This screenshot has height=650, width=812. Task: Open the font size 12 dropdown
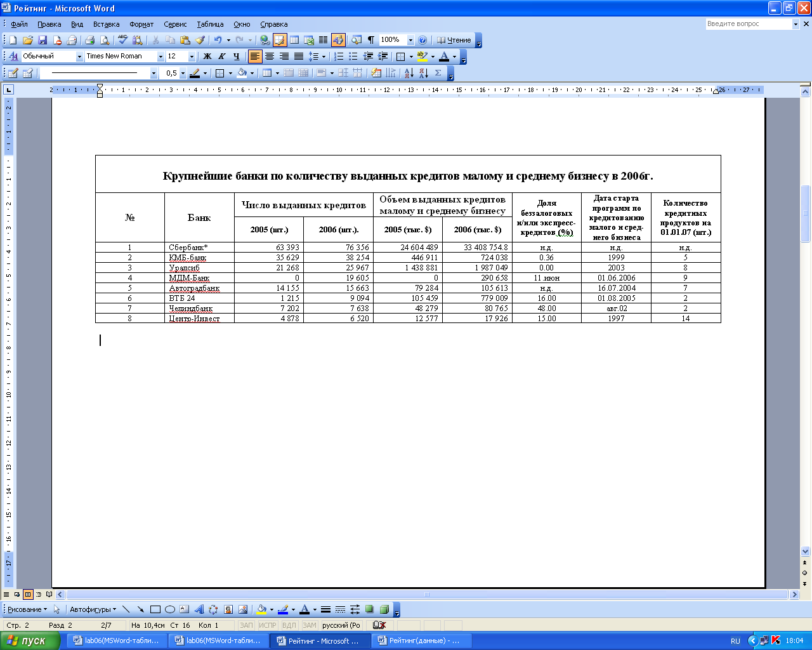pos(192,56)
